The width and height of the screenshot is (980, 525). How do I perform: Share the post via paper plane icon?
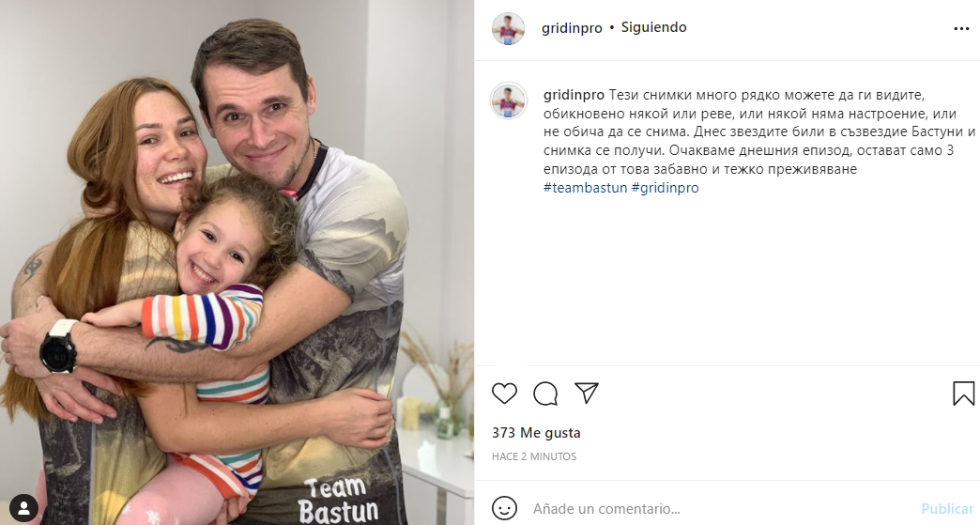[587, 394]
